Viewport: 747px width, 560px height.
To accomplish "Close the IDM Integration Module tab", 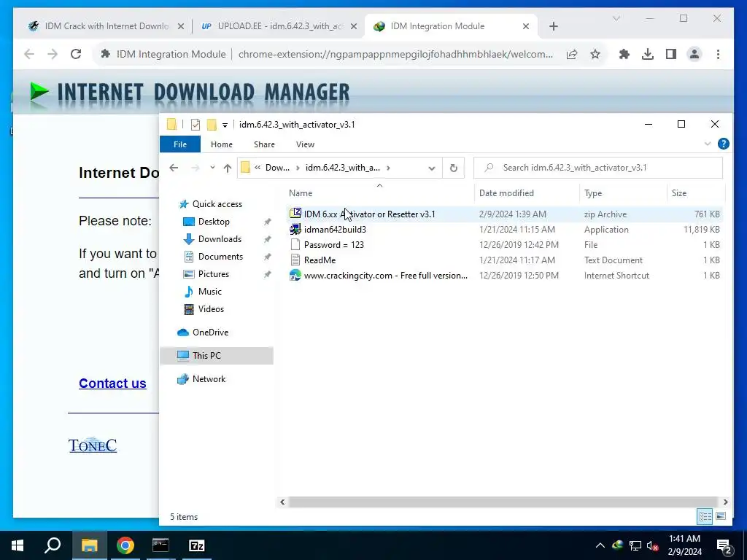I will [525, 26].
